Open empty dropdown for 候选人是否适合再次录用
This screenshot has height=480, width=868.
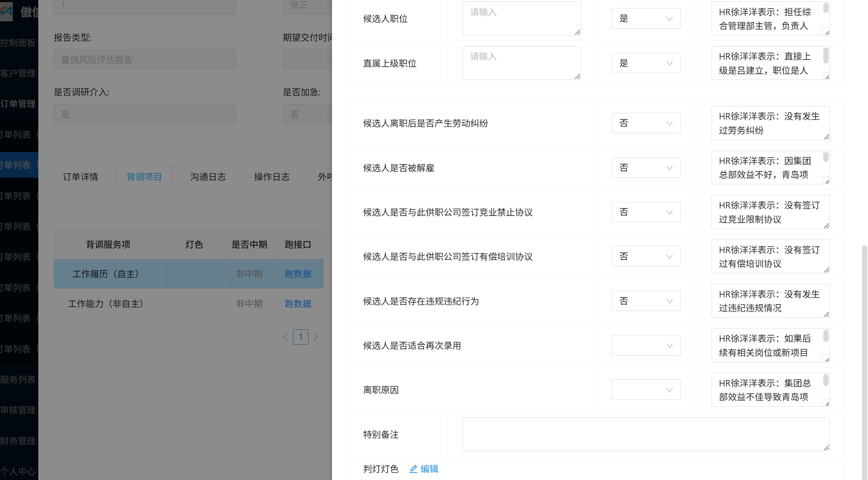click(x=646, y=345)
